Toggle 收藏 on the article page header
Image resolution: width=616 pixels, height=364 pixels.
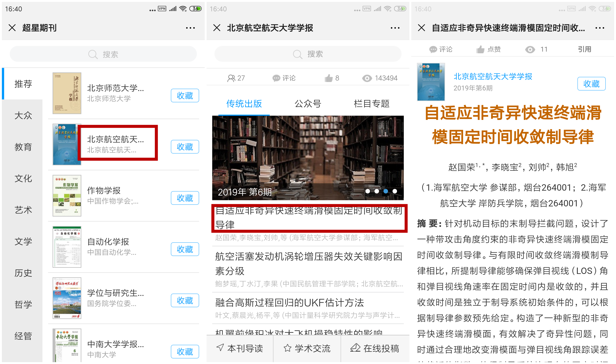pos(591,84)
